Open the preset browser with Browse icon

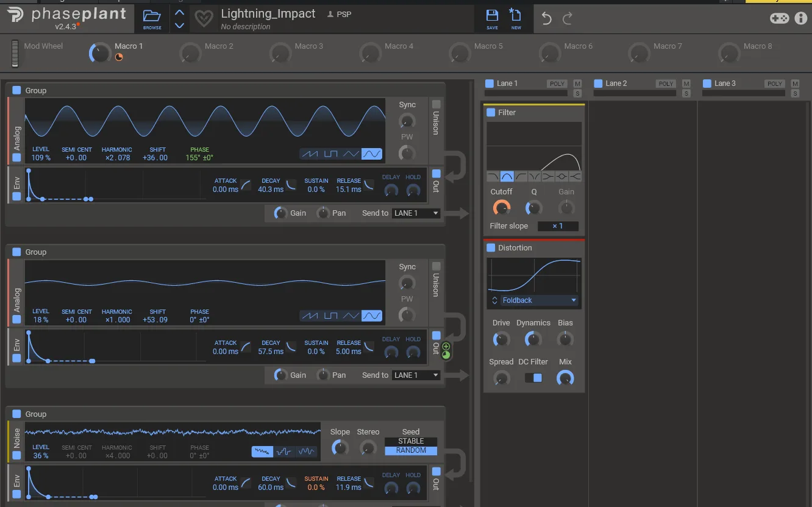(152, 19)
